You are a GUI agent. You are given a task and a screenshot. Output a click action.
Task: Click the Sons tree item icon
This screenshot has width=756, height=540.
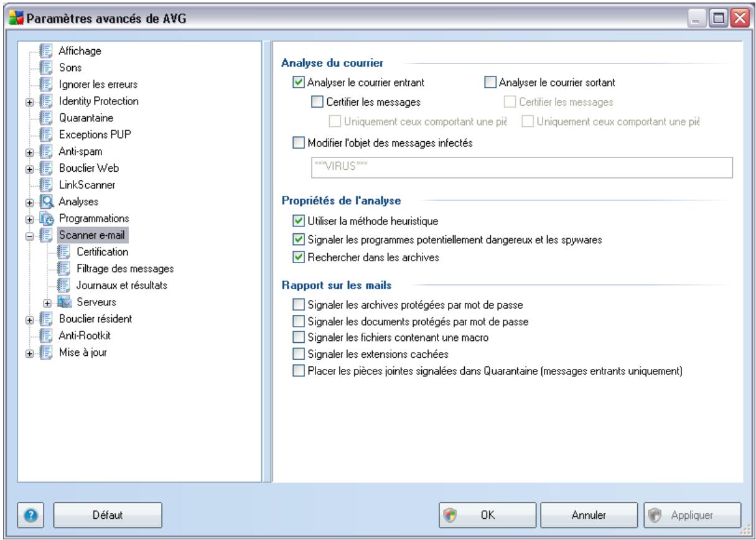point(45,67)
